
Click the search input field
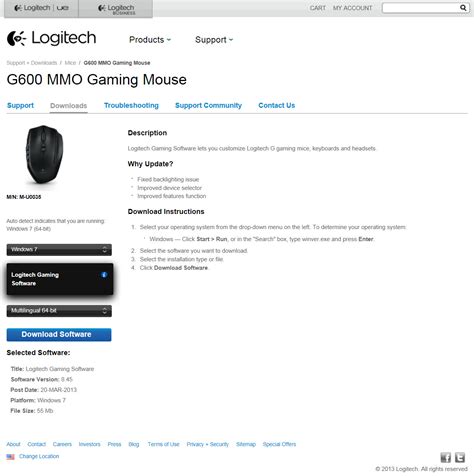click(421, 8)
